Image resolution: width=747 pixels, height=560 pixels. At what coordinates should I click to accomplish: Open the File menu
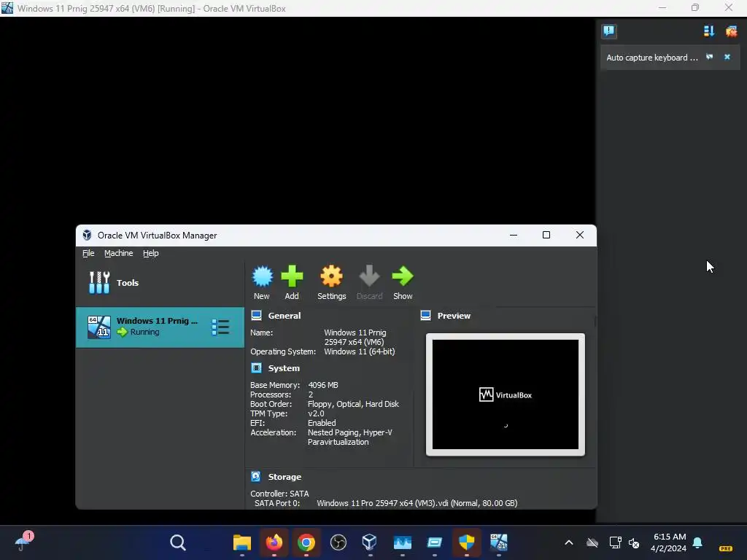[88, 253]
